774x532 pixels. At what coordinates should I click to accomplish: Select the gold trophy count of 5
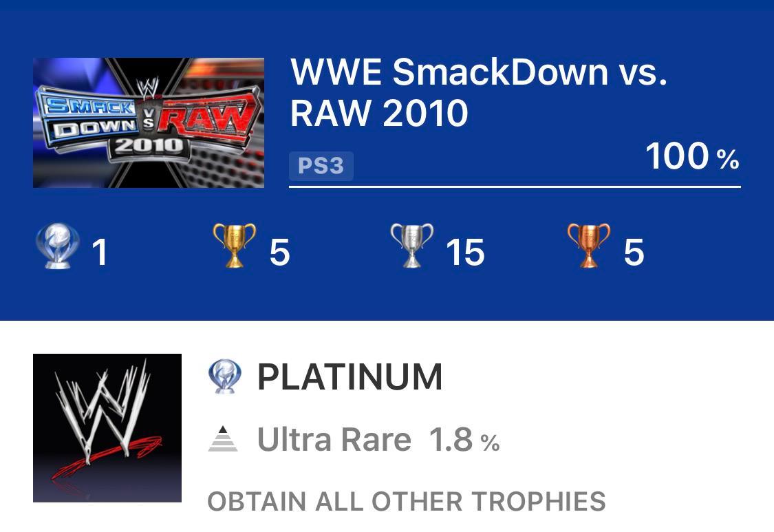click(x=278, y=253)
